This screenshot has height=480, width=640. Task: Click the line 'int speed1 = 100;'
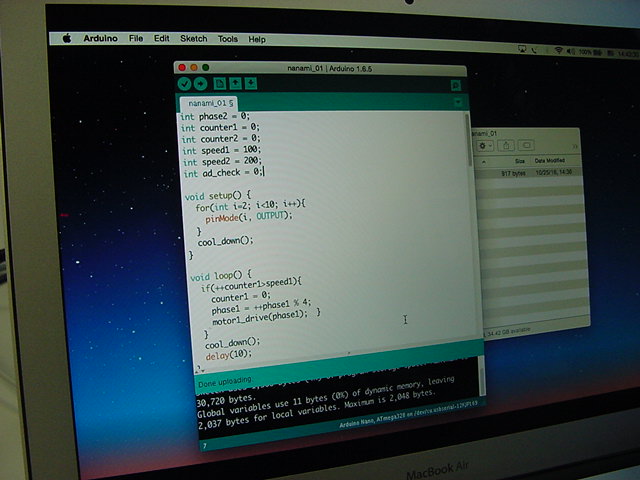(x=222, y=150)
